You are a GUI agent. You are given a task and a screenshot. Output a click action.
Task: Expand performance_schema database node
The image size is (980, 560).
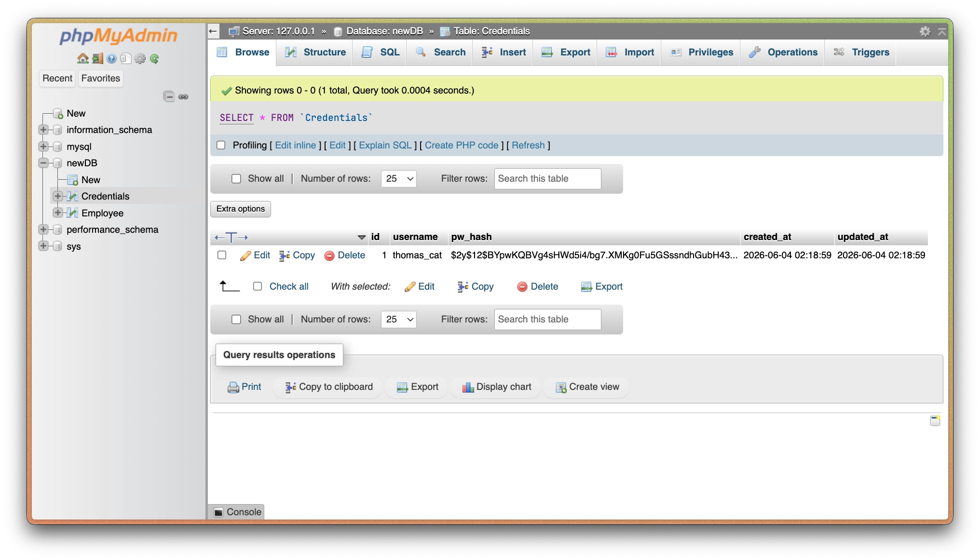click(43, 229)
